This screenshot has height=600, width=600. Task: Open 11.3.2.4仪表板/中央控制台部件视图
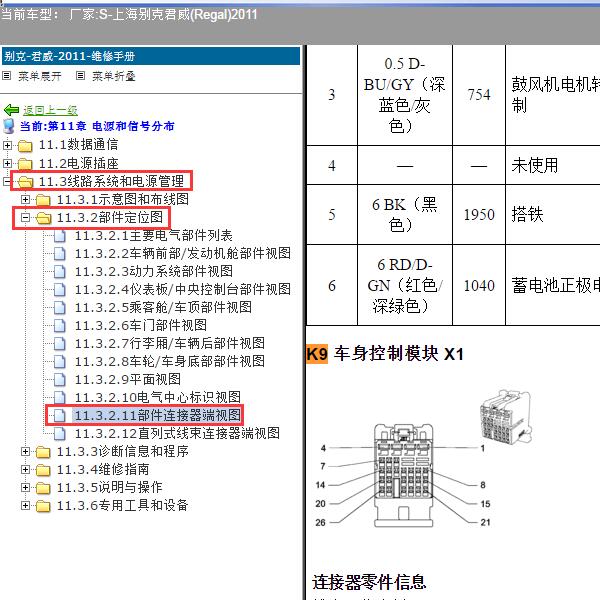183,289
